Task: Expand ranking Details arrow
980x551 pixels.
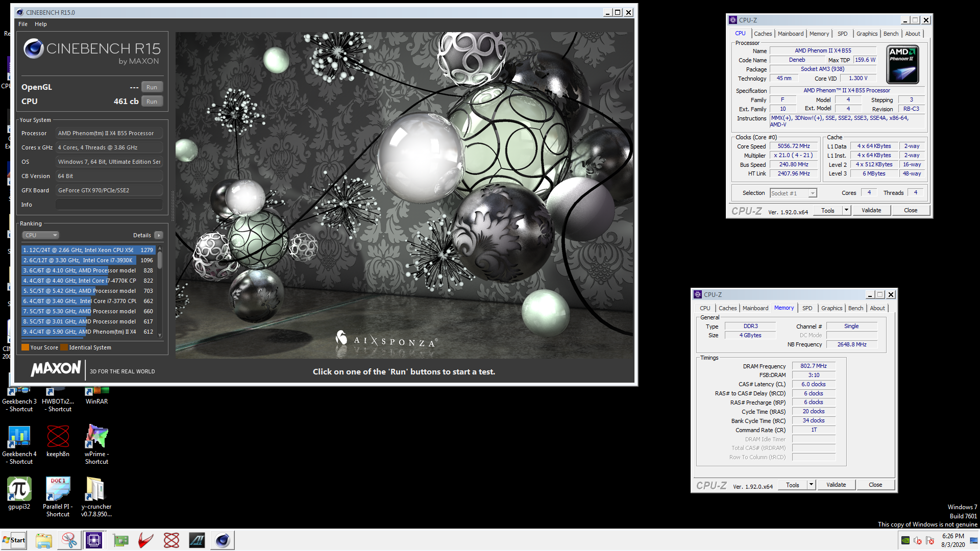Action: click(159, 235)
